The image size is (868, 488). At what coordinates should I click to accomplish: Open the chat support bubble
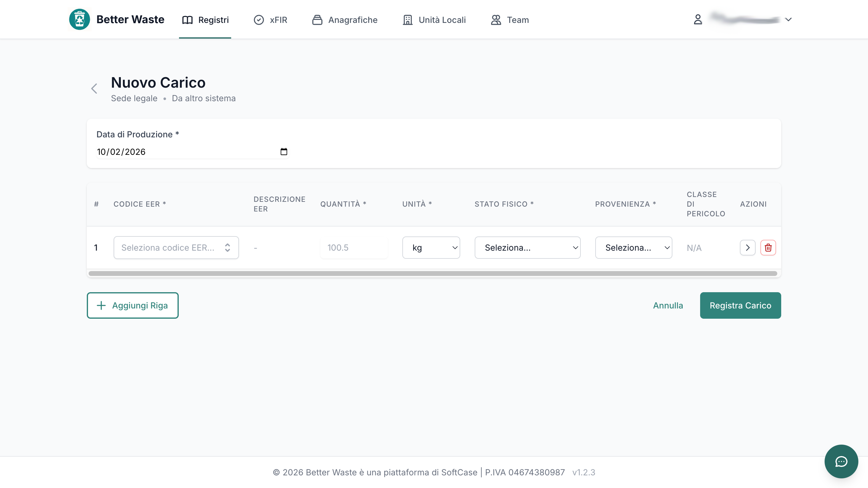point(841,461)
